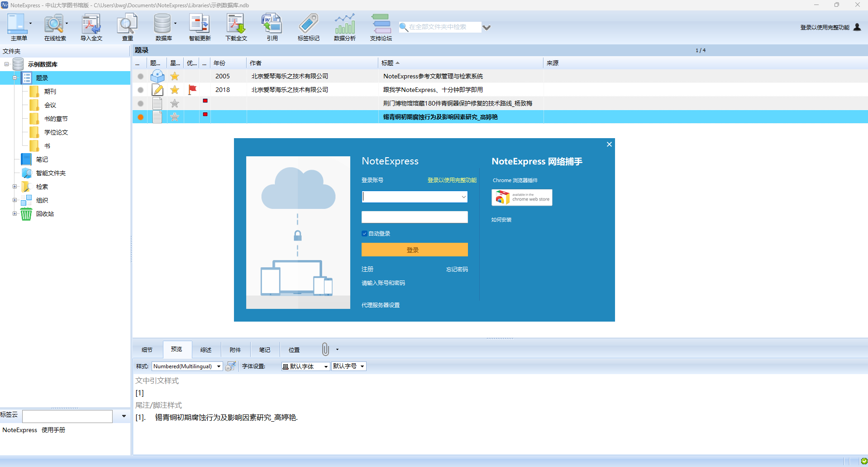Expand the search scope dropdown chevron
Screen dimensions: 868x467
tap(486, 28)
